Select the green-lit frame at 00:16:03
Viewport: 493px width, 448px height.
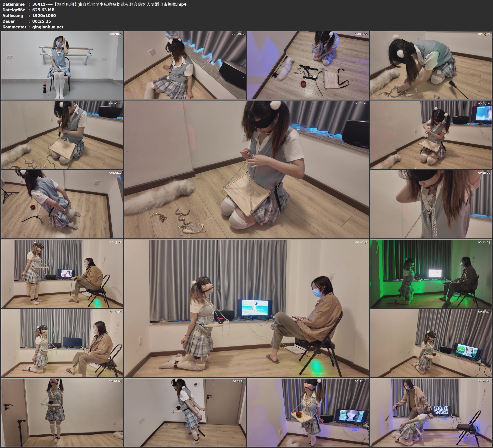431,273
